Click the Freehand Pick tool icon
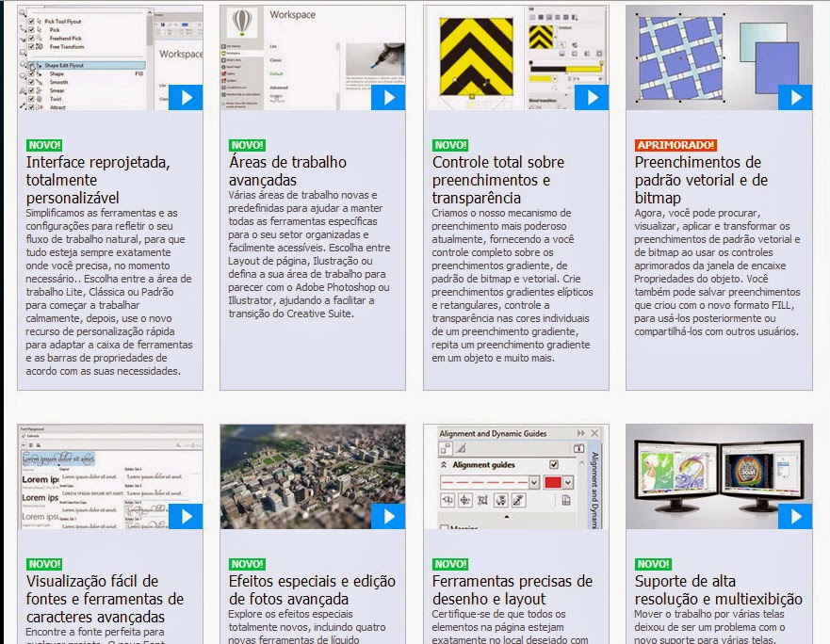 click(x=40, y=39)
